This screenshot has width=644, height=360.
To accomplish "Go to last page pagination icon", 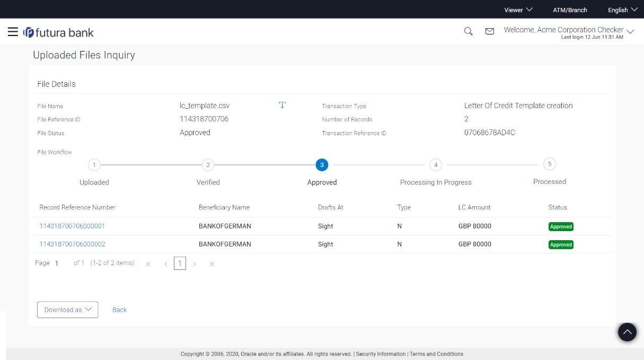I will coord(211,264).
